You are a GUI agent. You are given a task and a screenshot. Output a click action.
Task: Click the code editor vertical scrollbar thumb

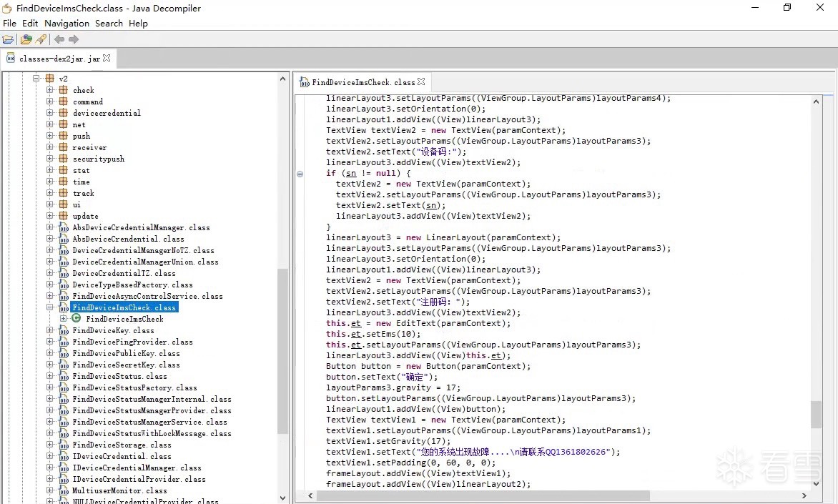(816, 415)
